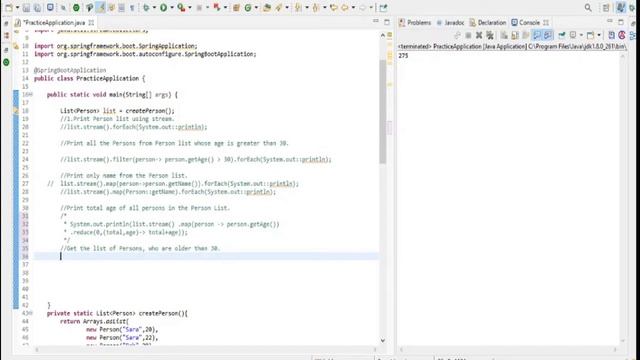Click the Open Perspective icon
Viewport: 640px width, 360px height.
coord(606,7)
